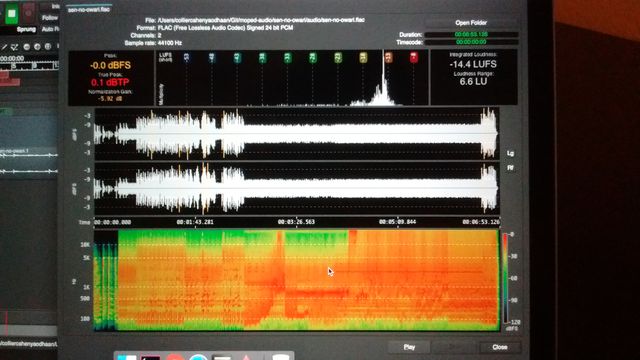
Task: Click the 00:03:26.563 time ruler label
Action: [296, 222]
